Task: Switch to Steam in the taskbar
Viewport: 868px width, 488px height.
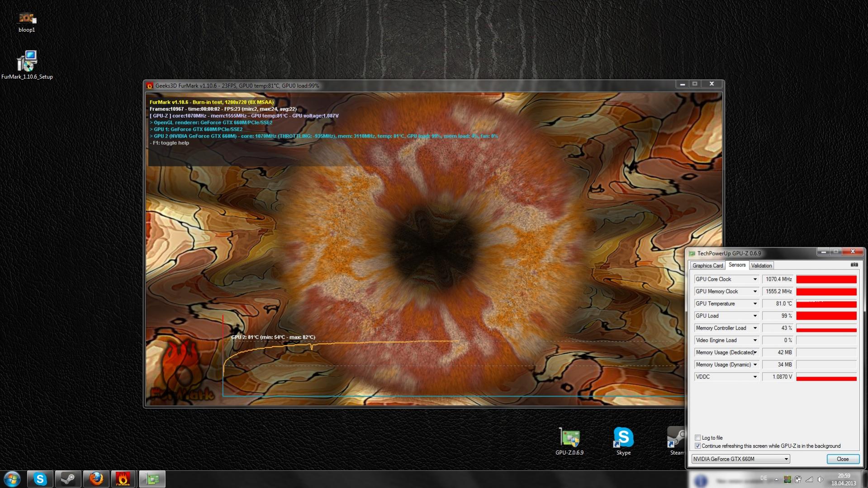Action: point(68,479)
